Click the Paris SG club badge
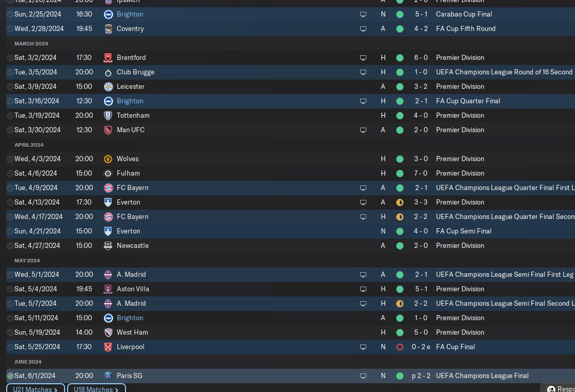This screenshot has height=392, width=575. tap(108, 376)
